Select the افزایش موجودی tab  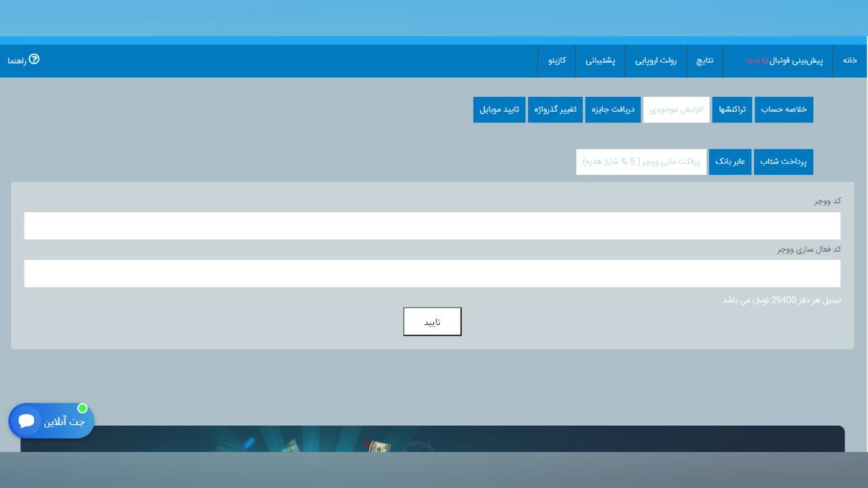pyautogui.click(x=676, y=109)
